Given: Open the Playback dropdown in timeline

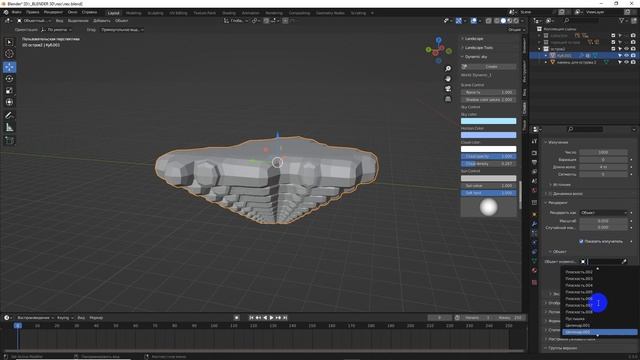Looking at the screenshot, I should point(35,318).
